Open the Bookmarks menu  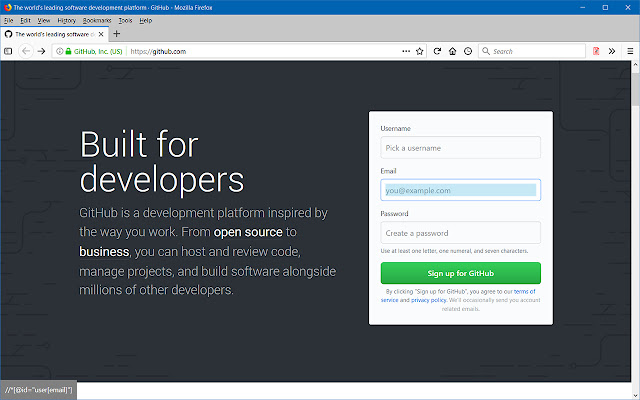point(97,20)
